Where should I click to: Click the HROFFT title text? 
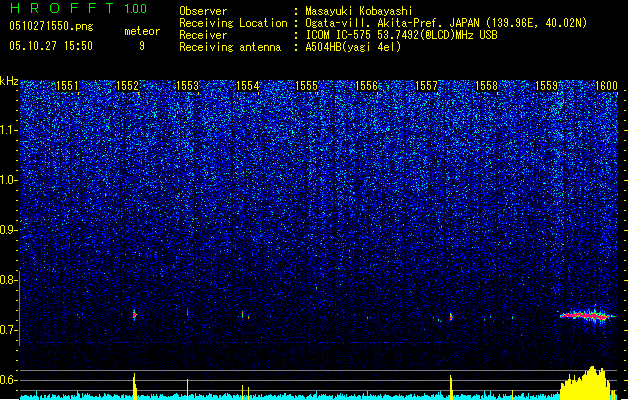pos(62,8)
